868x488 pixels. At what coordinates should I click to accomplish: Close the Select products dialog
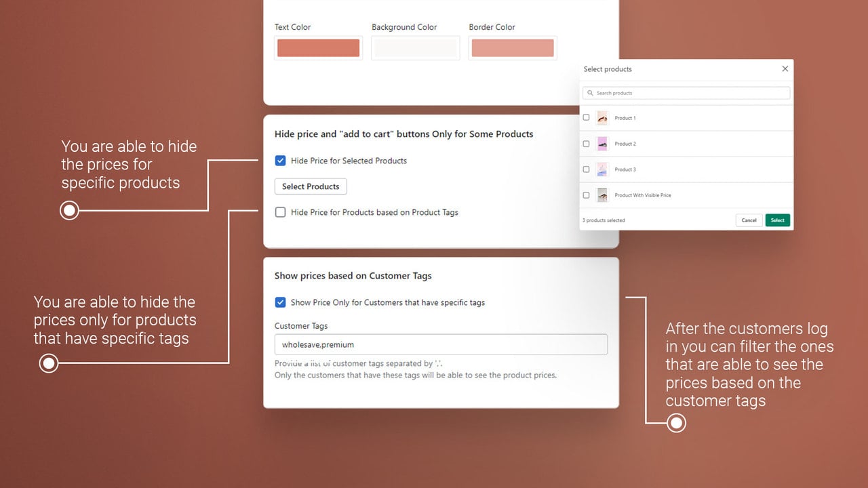785,68
